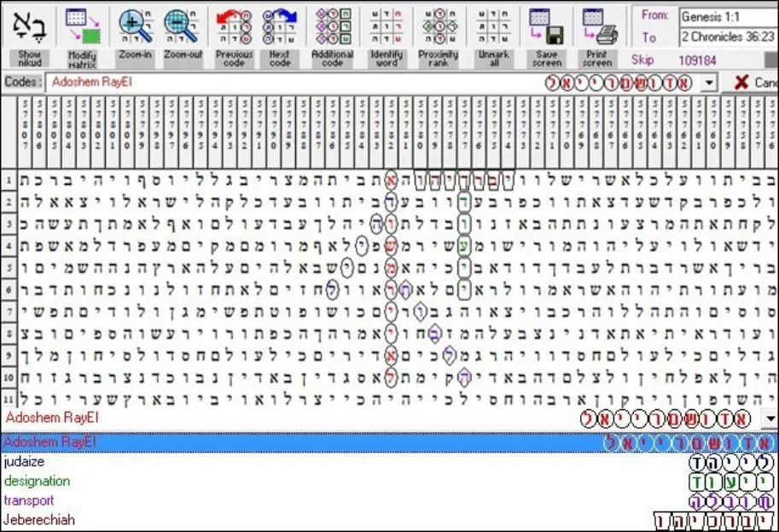Go to Next code icon
779x532 pixels.
[280, 26]
